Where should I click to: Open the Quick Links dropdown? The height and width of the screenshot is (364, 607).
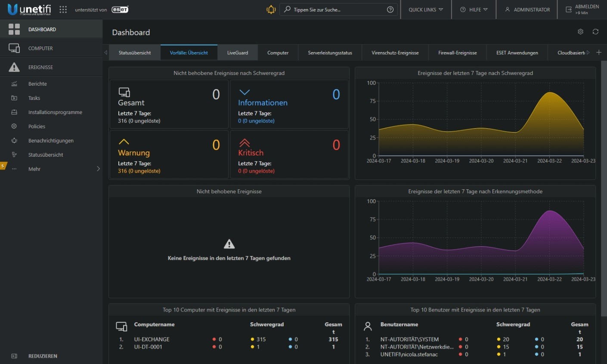425,9
